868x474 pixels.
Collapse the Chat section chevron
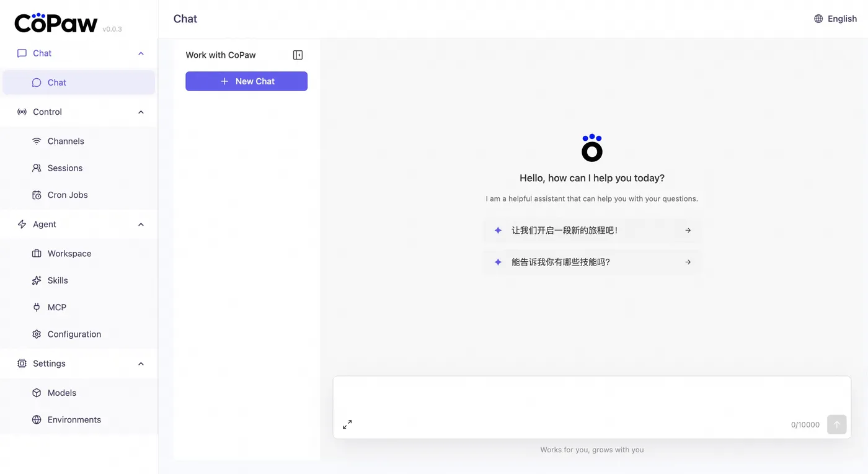(x=141, y=53)
